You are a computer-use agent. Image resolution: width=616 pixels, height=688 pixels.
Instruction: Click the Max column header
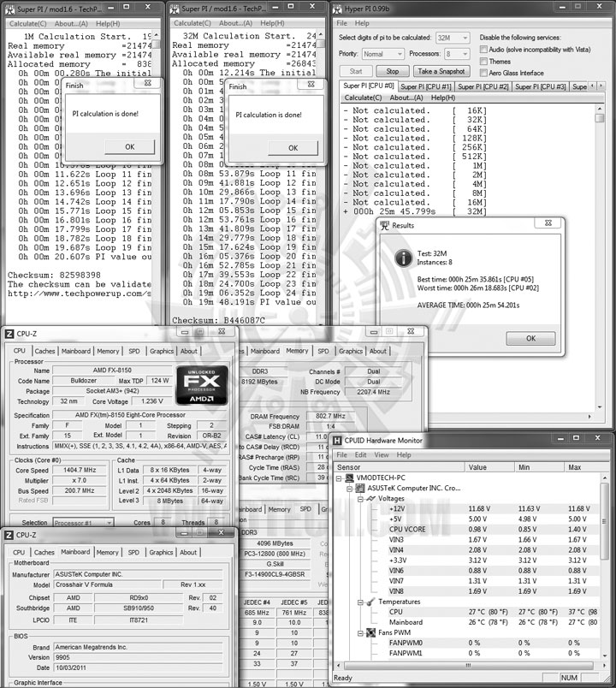tap(583, 467)
